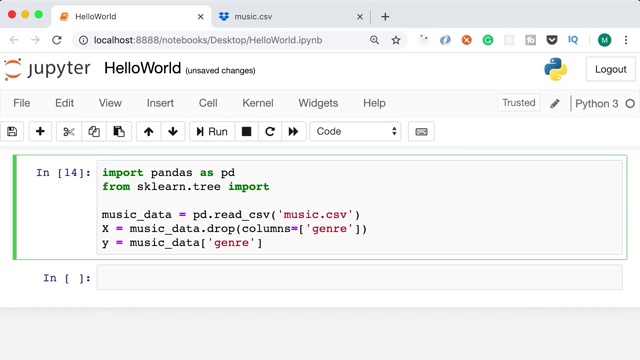Rename notebook via HelloWorld title
640x360 pixels.
(x=142, y=68)
